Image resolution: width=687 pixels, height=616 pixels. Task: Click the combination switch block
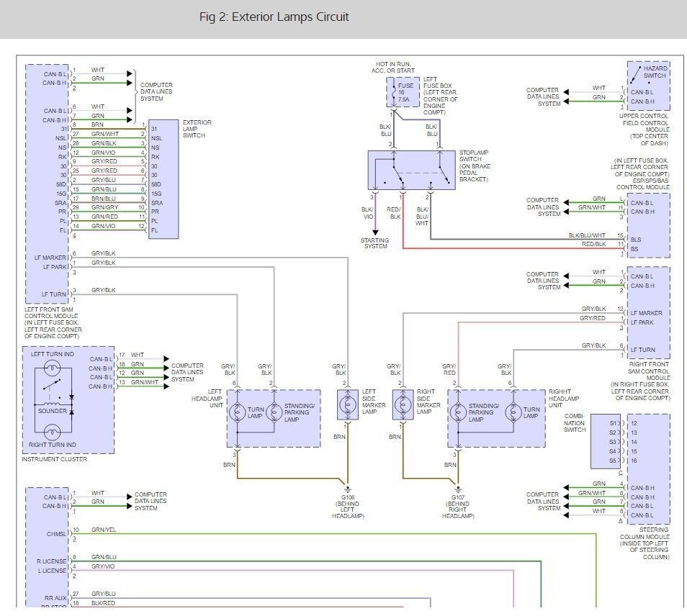point(605,441)
